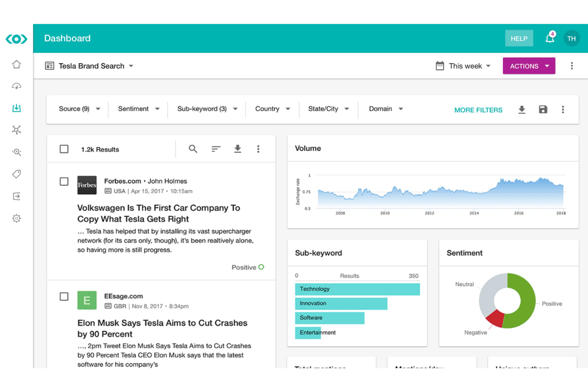Click the Nov 8, 2017 date text

pos(147,306)
